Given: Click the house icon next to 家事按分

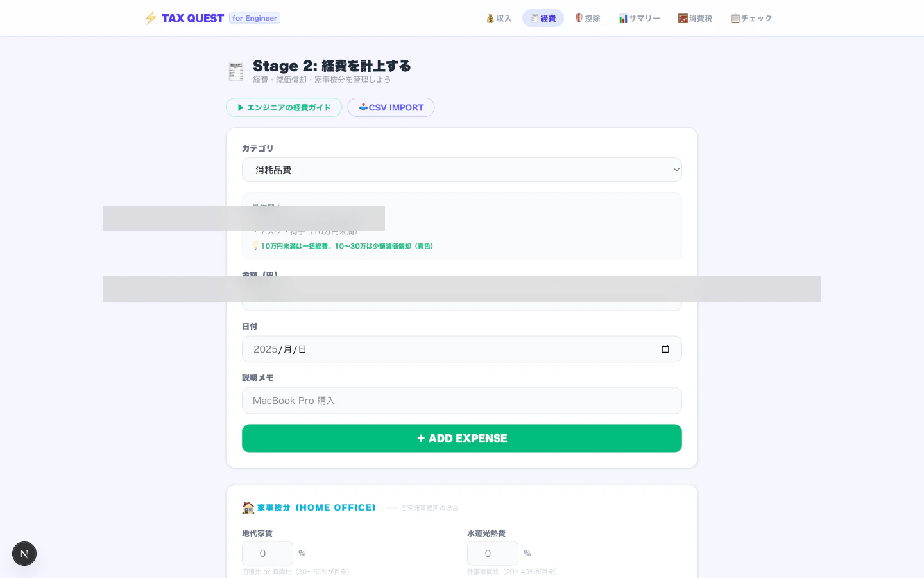Looking at the screenshot, I should [248, 507].
